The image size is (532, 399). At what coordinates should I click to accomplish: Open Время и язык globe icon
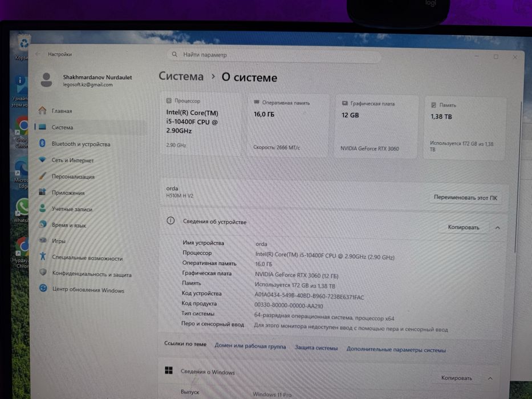click(x=43, y=224)
